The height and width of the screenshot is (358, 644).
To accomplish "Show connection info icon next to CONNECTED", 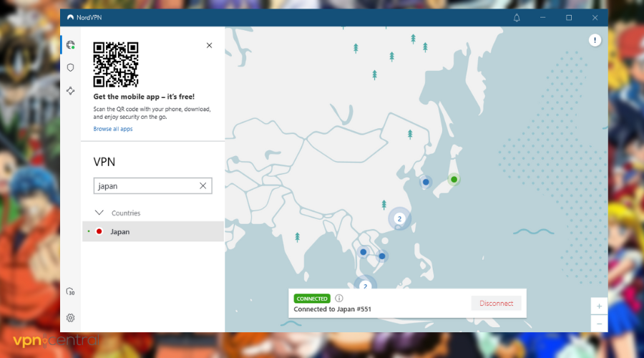I will (x=339, y=299).
